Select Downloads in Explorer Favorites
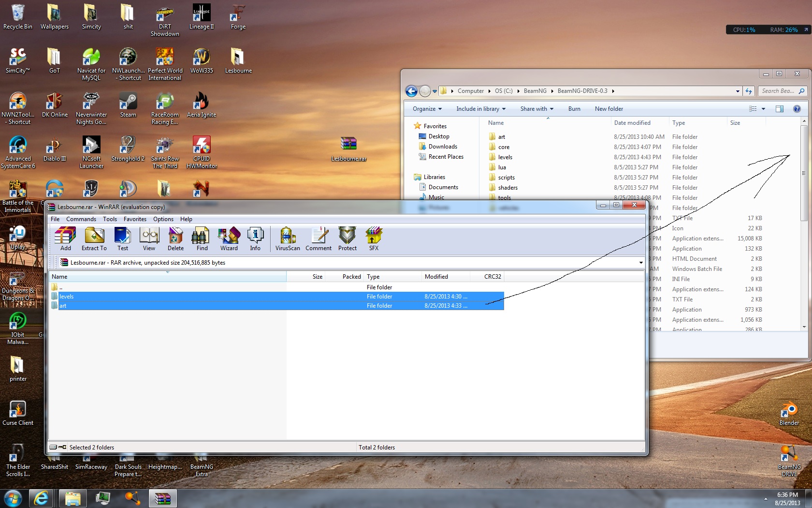This screenshot has width=812, height=508. [x=443, y=147]
